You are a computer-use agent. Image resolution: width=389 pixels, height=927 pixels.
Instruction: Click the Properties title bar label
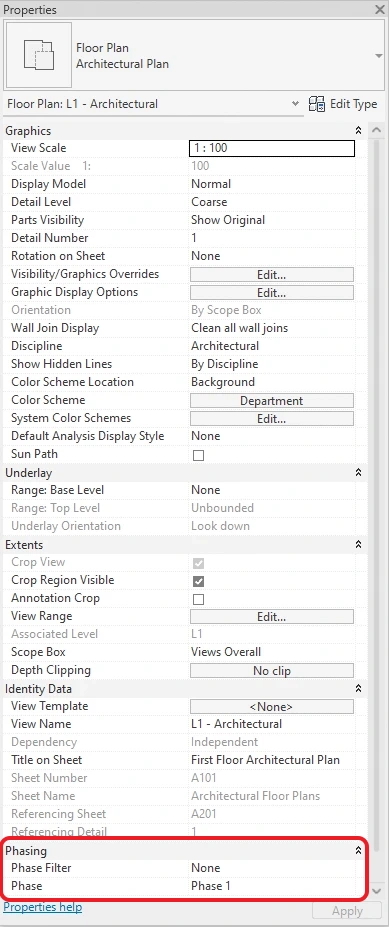pyautogui.click(x=31, y=10)
